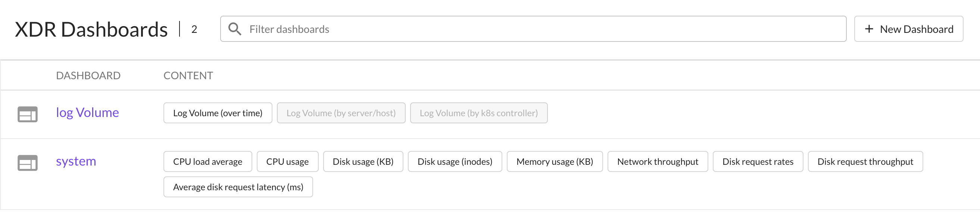Open the Disk request throughput panel
This screenshot has width=980, height=216.
pyautogui.click(x=865, y=161)
